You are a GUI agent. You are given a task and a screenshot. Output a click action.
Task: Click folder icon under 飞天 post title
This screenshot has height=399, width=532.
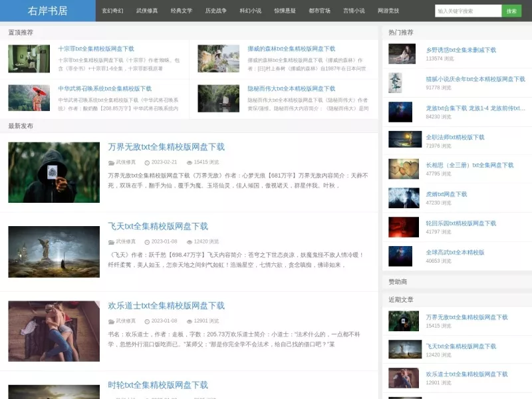coord(111,242)
